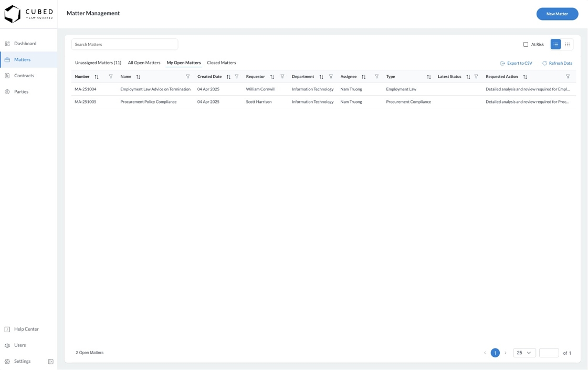Sort by Created Date arrows

tap(228, 77)
